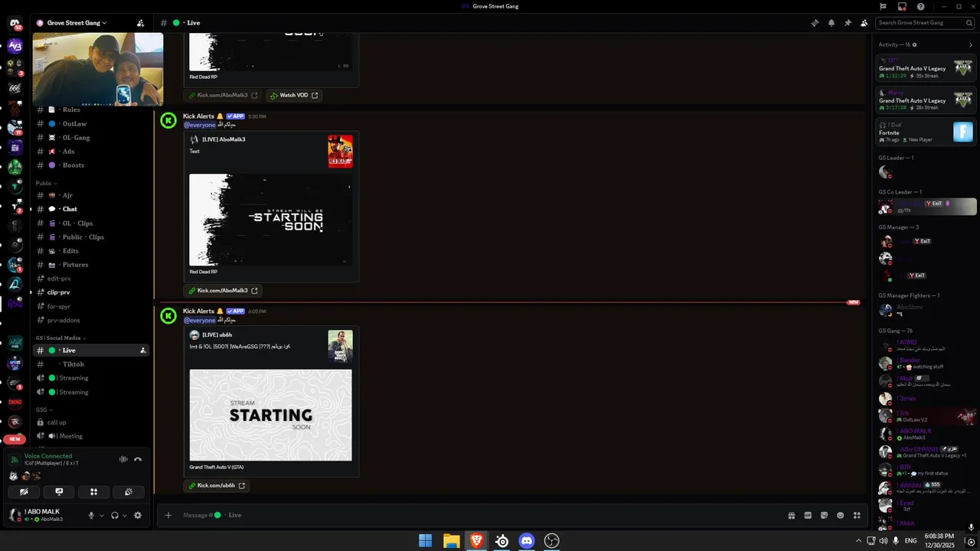This screenshot has height=551, width=980.
Task: Open the sticker picker
Action: click(825, 515)
